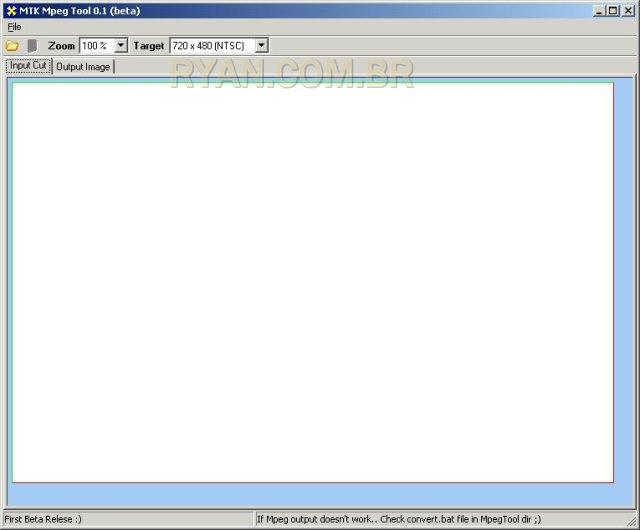Minimize the MTK Mpeg Tool window

(x=599, y=10)
